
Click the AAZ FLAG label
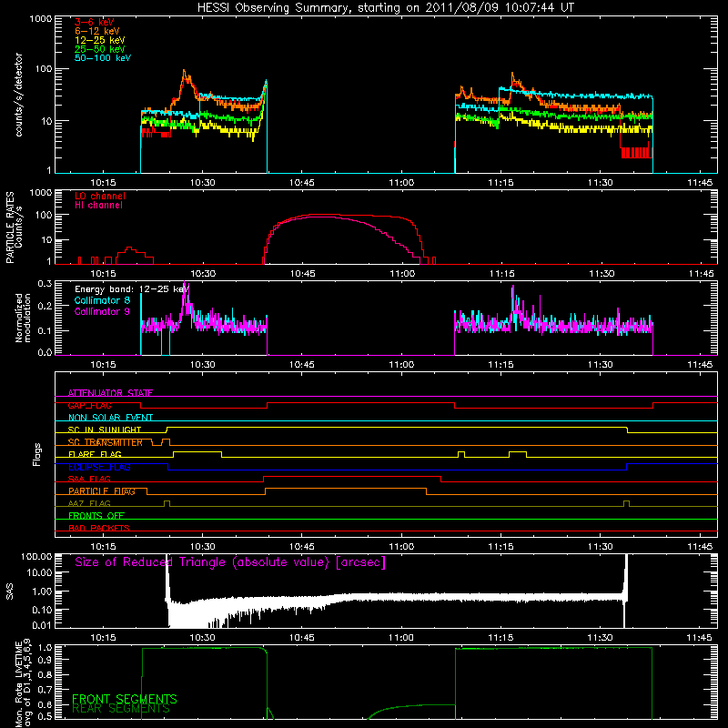pos(89,504)
